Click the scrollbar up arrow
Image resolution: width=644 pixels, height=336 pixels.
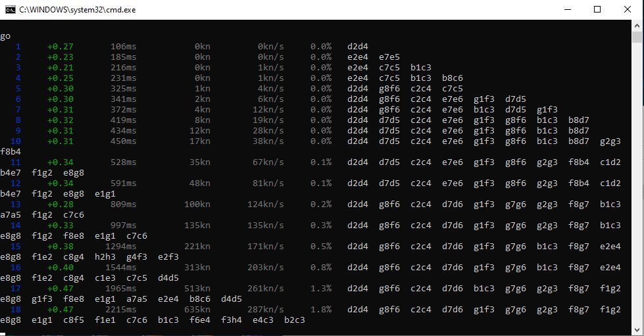(637, 25)
